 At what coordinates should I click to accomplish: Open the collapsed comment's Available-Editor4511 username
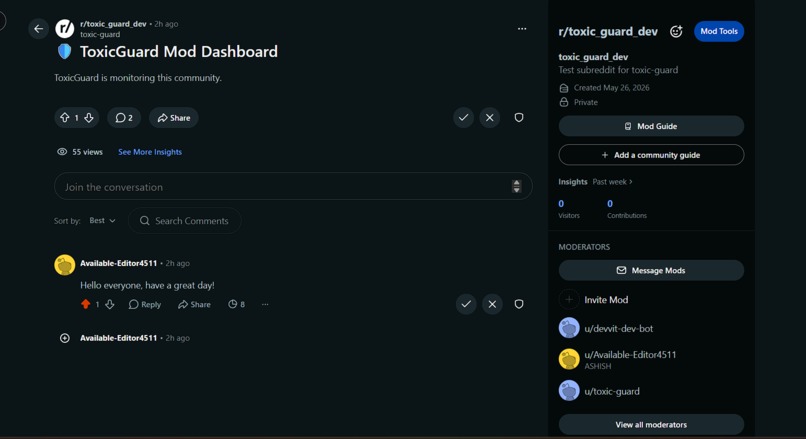click(x=118, y=338)
